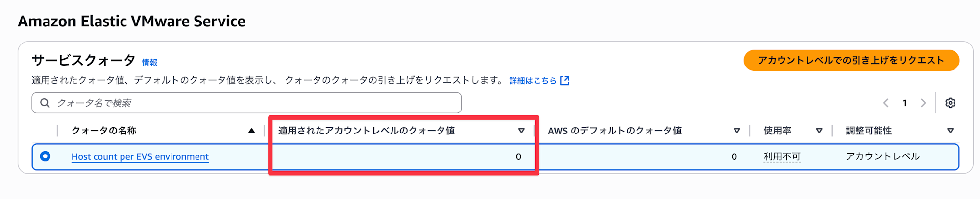Viewport: 980px width, 199px height.
Task: Request increase with アカウントレベルでの引き上げをリクエスト button
Action: 851,60
